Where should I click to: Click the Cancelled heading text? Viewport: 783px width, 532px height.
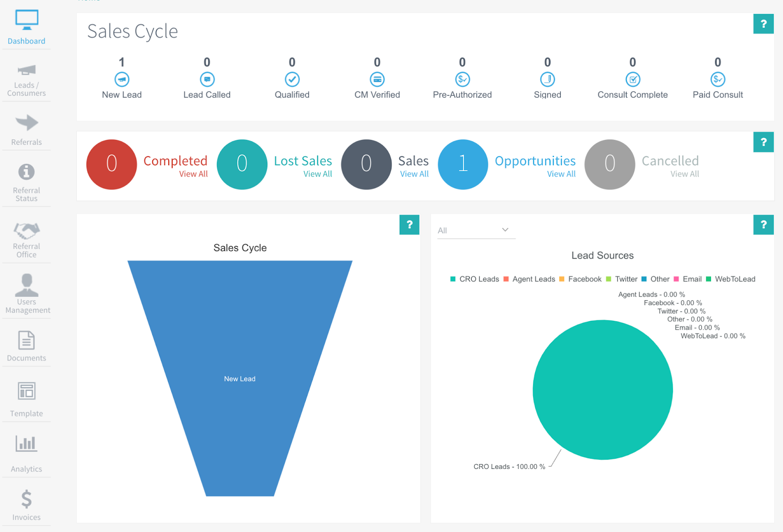pos(670,161)
